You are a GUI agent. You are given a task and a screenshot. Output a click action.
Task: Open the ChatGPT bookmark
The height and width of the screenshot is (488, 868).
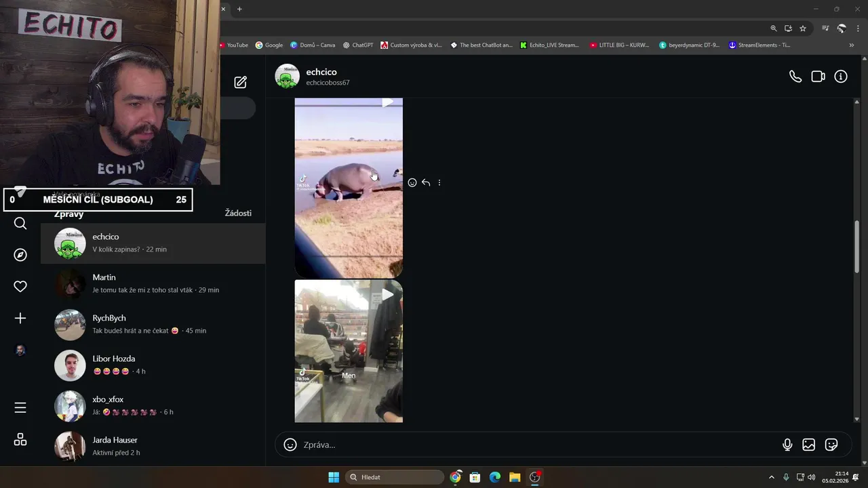[358, 45]
